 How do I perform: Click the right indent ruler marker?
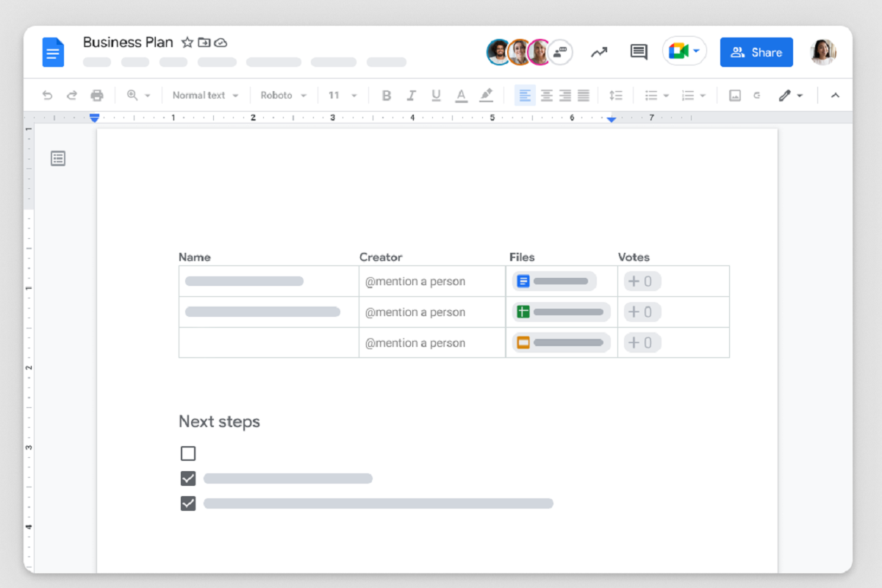pyautogui.click(x=612, y=118)
